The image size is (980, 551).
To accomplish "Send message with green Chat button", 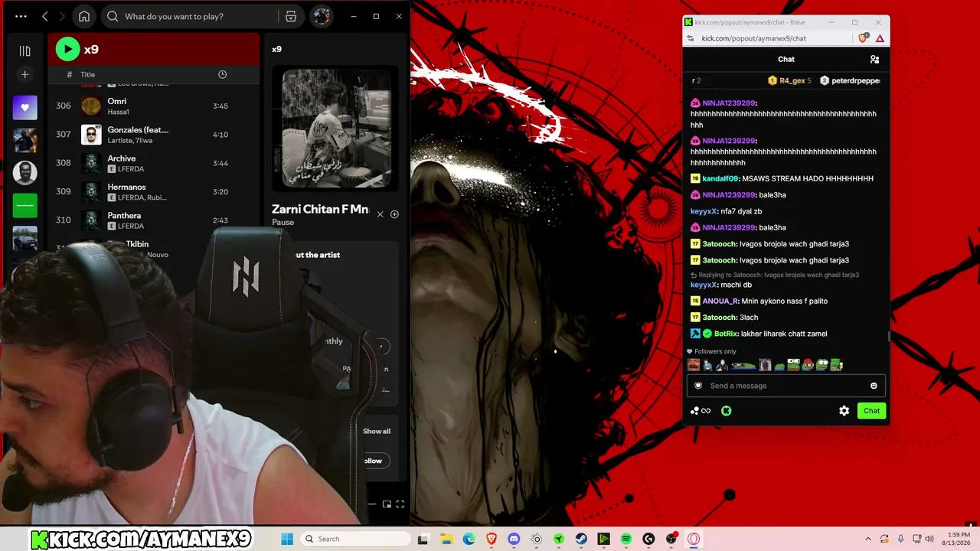I will [871, 411].
